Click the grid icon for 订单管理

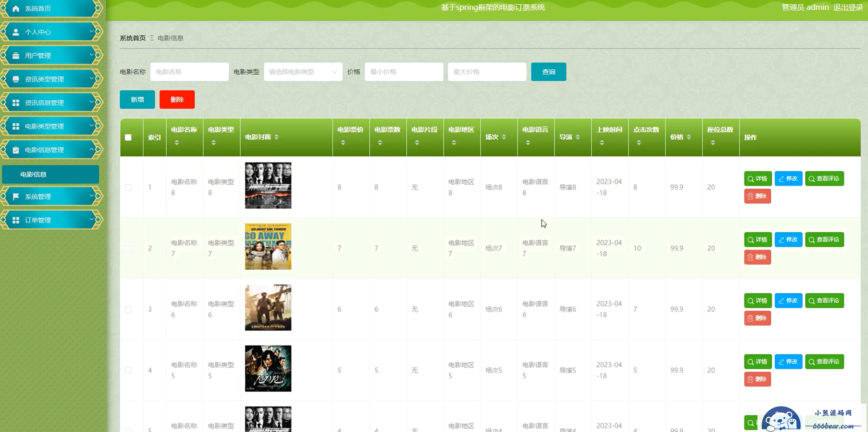click(16, 220)
